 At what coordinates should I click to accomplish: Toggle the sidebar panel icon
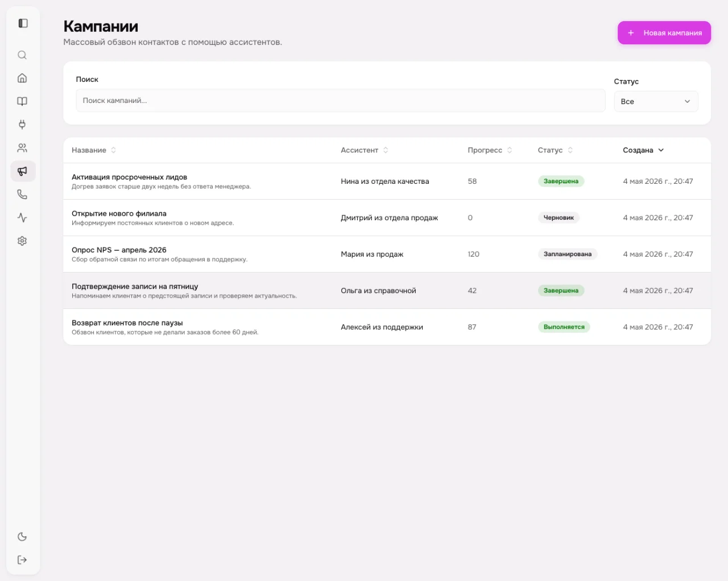pos(23,23)
